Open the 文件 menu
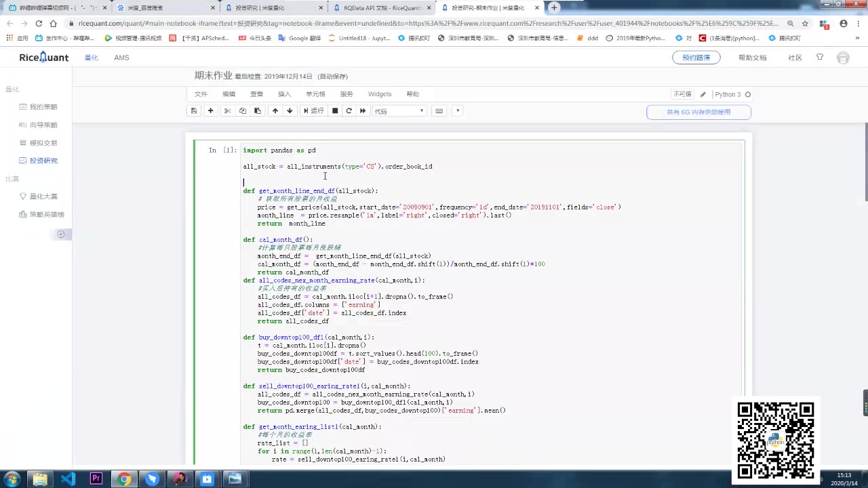Screen dimensions: 868x488 click(201, 94)
